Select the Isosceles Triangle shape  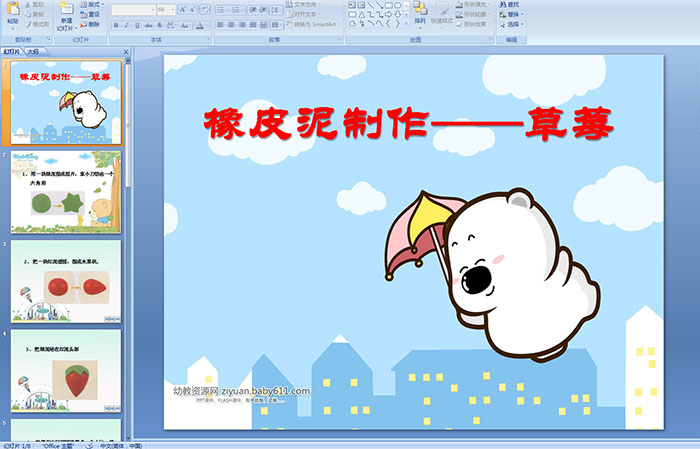click(362, 14)
